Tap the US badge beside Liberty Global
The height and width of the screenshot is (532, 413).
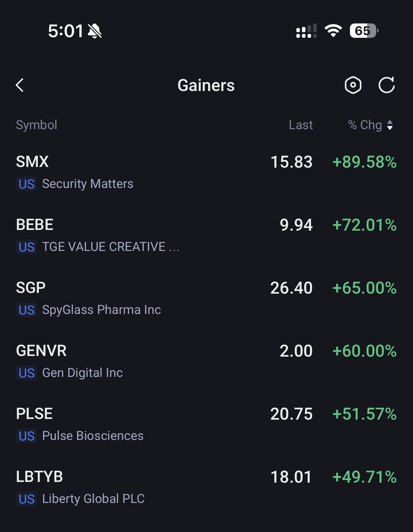click(27, 499)
